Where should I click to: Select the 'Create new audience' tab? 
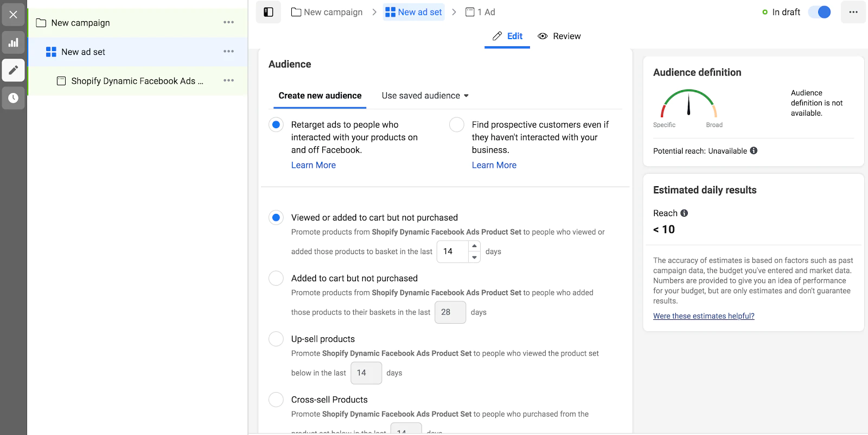pos(320,96)
